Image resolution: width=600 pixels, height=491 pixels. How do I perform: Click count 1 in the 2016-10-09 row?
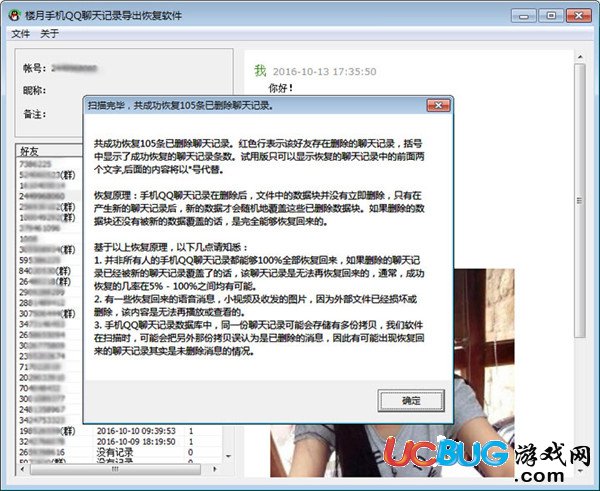click(x=191, y=442)
